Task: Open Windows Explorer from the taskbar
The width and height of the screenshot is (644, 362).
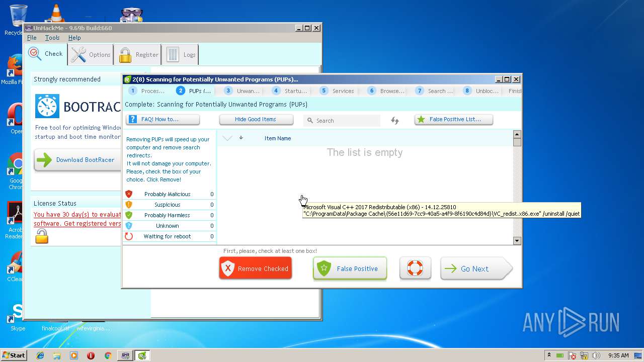Action: (57, 355)
